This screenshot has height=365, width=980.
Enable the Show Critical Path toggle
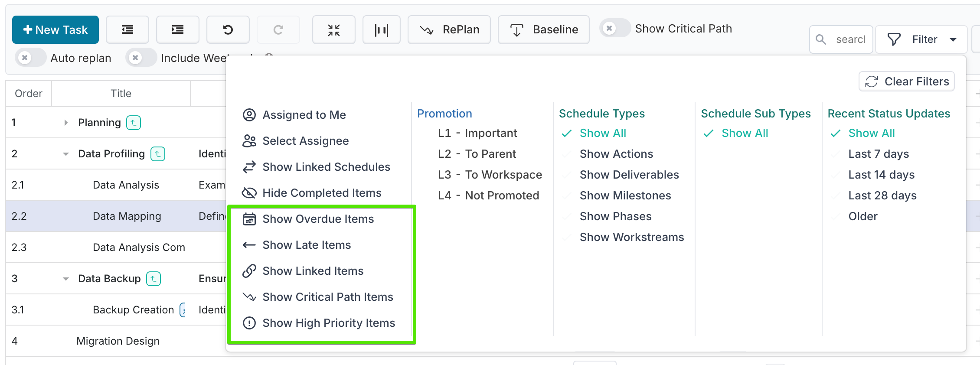tap(615, 28)
